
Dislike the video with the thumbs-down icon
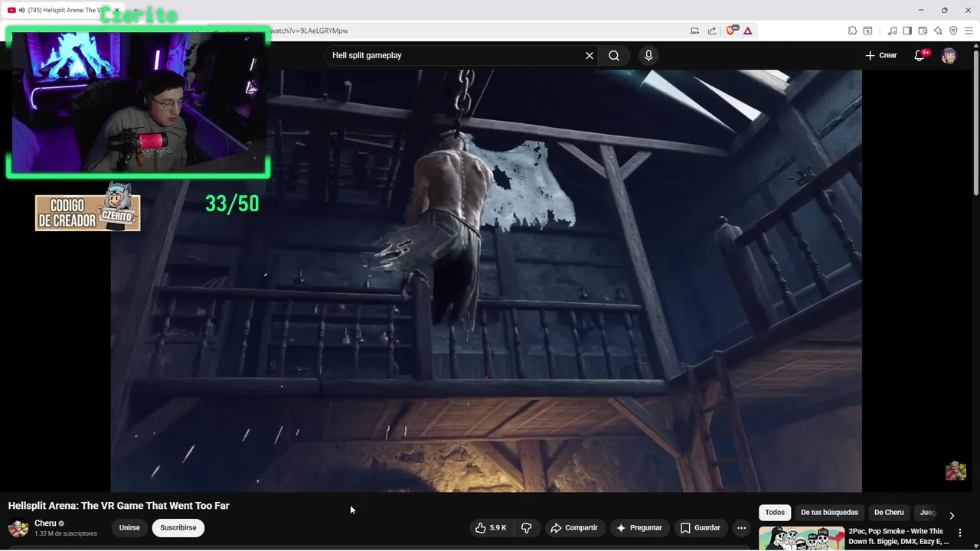(x=526, y=527)
